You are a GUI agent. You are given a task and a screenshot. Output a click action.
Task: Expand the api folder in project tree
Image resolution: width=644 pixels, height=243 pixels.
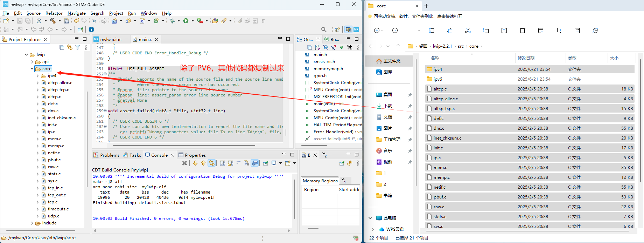coord(32,62)
